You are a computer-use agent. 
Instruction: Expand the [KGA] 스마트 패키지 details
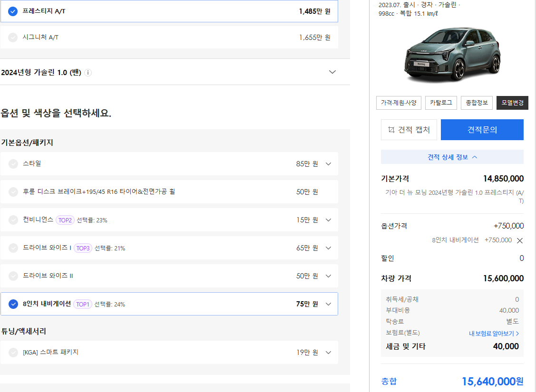[328, 353]
